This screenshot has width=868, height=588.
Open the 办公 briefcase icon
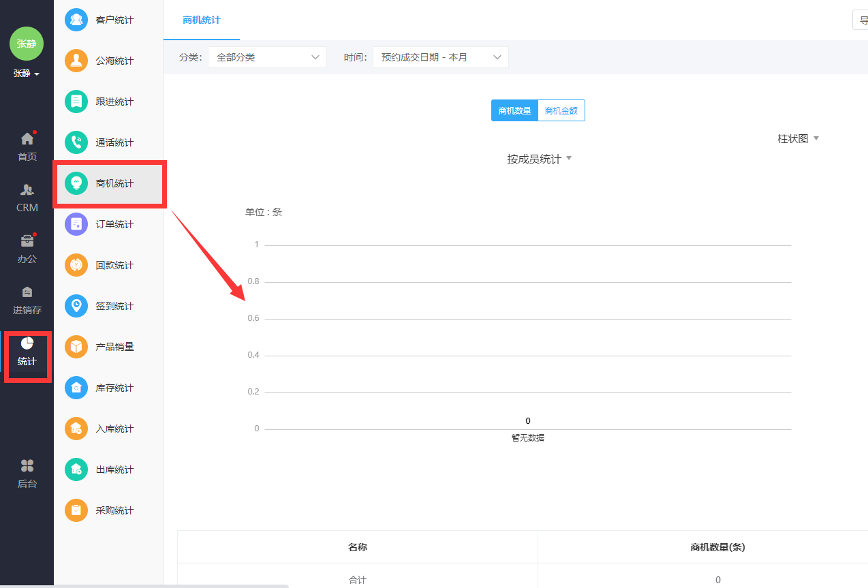[x=27, y=241]
